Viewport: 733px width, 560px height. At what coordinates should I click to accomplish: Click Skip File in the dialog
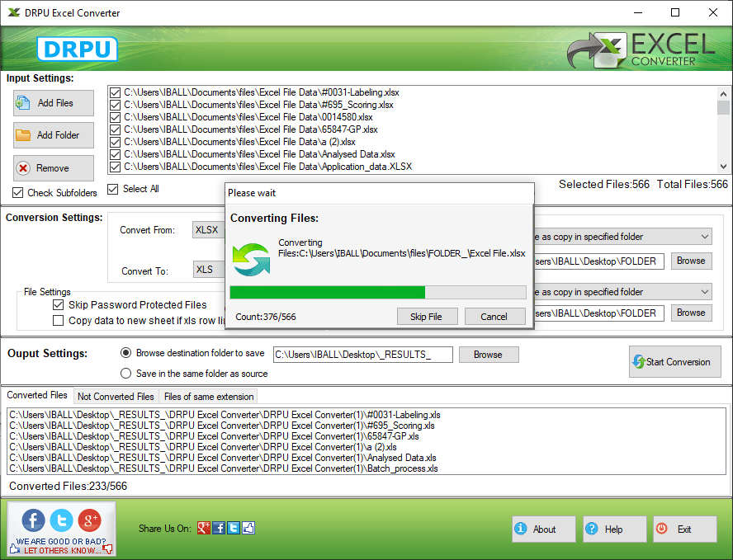point(428,316)
